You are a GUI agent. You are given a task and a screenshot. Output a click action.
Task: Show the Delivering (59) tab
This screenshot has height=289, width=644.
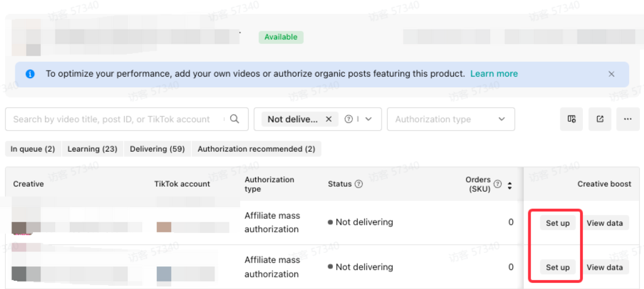157,149
